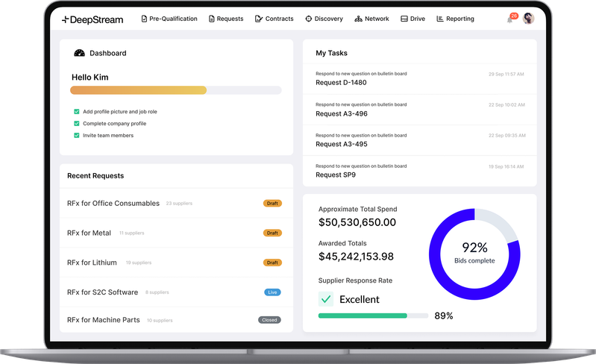Viewport: 596px width, 364px height.
Task: Toggle Complete company profile checkbox
Action: click(76, 124)
